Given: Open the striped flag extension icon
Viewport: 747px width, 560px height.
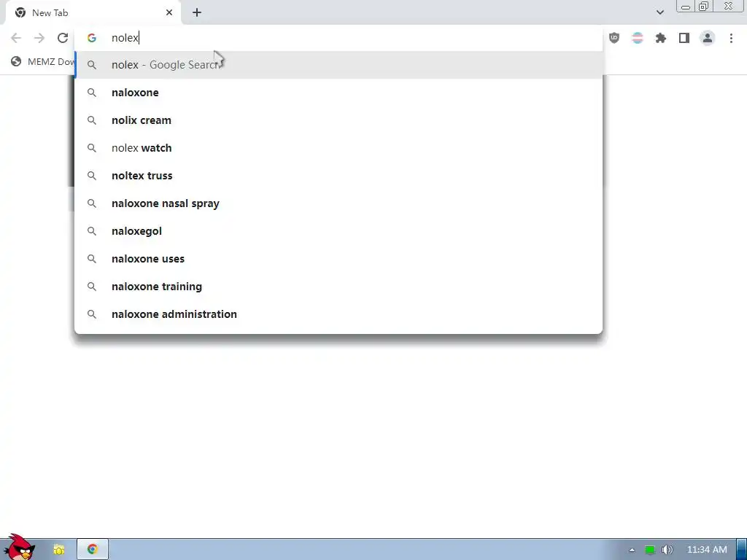Looking at the screenshot, I should tap(638, 38).
